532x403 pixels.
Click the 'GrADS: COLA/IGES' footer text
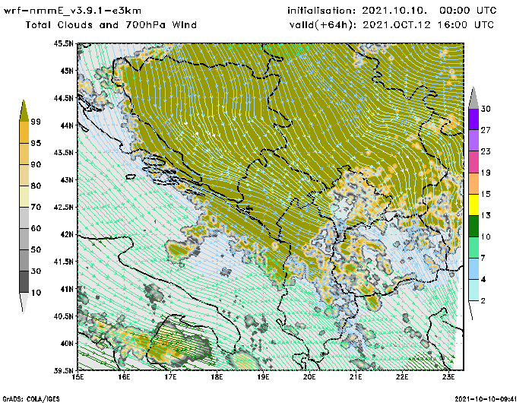(x=31, y=399)
